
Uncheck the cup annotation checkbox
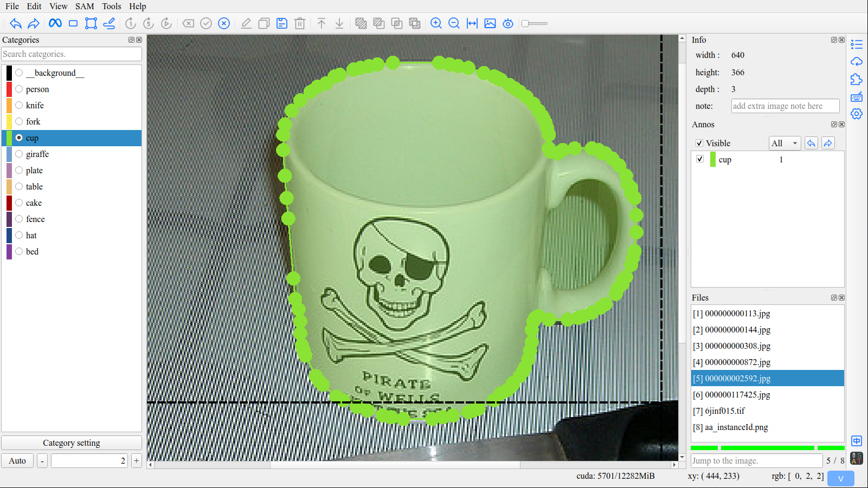click(x=700, y=159)
